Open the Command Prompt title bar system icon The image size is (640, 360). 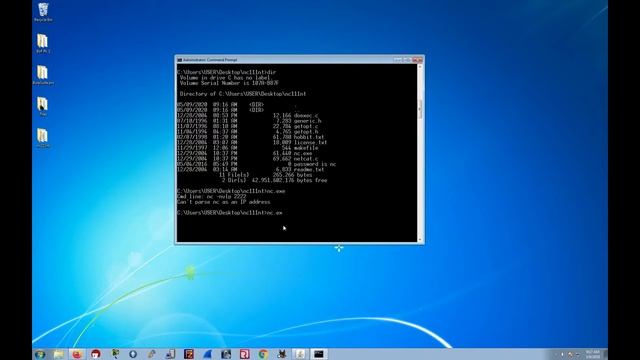180,60
